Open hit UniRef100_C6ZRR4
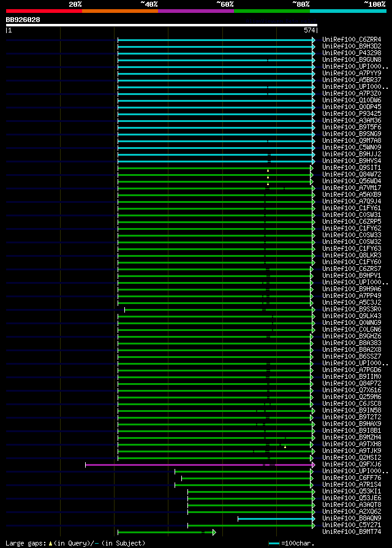392x548 pixels. click(x=352, y=39)
